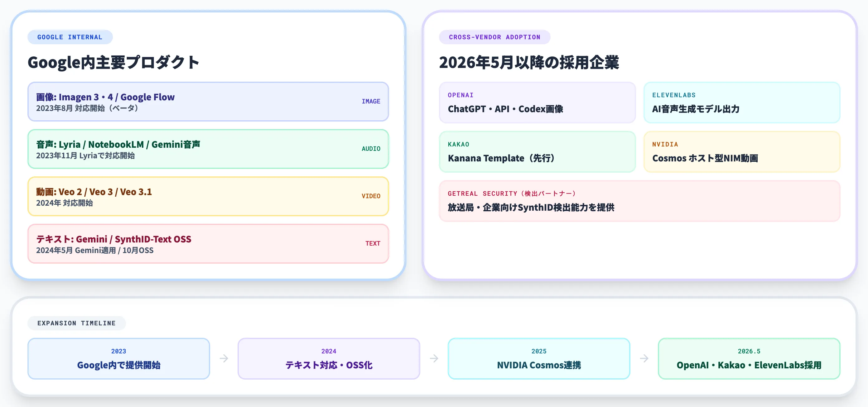Image resolution: width=868 pixels, height=407 pixels.
Task: Click the AUDIO tag label
Action: click(371, 149)
